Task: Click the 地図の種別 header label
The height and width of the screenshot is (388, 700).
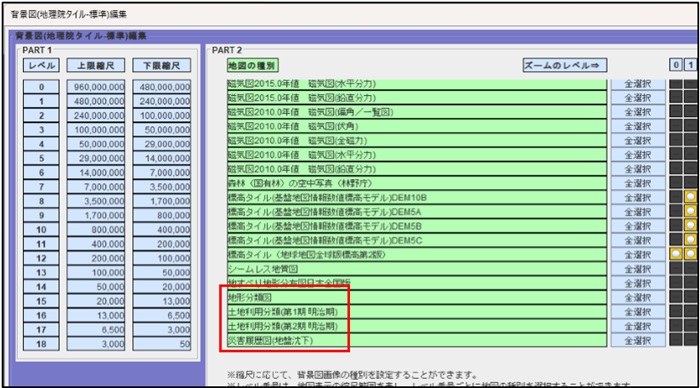Action: coord(252,66)
